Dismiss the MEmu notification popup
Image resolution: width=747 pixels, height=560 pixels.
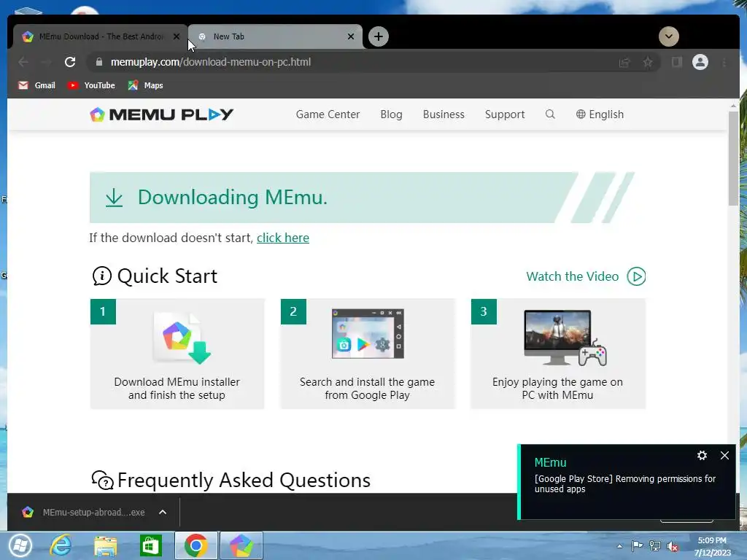tap(724, 455)
